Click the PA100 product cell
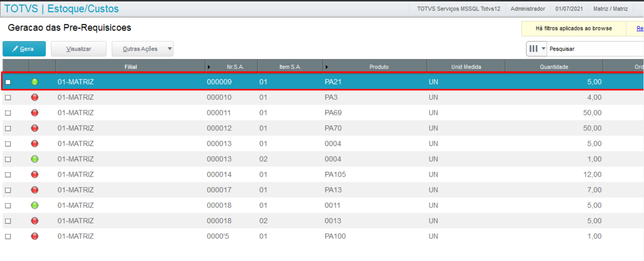This screenshot has width=644, height=261. 335,236
